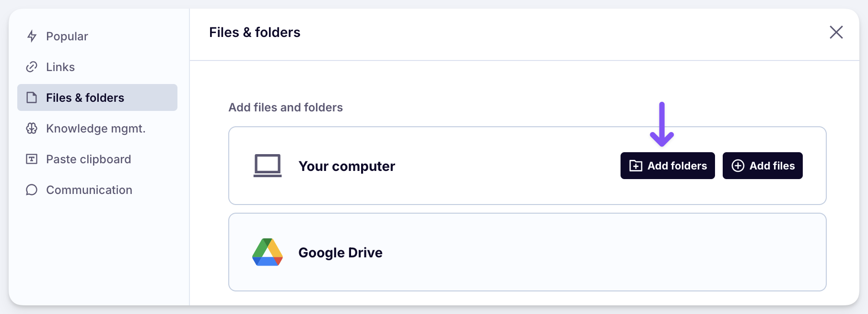Select Files & folders in the sidebar
The image size is (868, 314).
point(85,97)
